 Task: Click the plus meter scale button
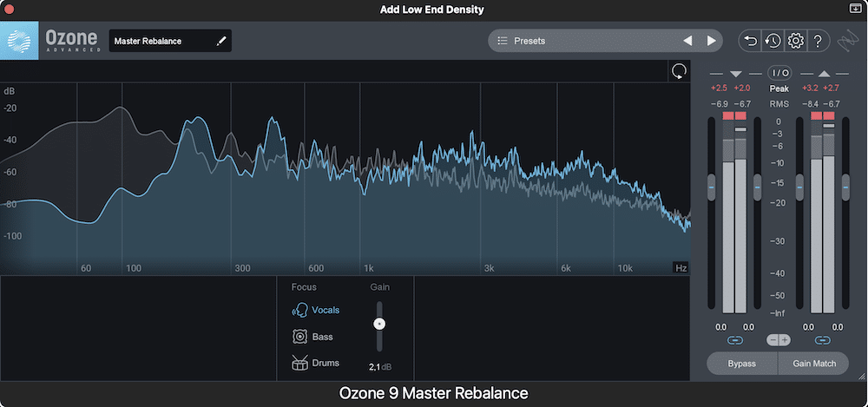(785, 340)
